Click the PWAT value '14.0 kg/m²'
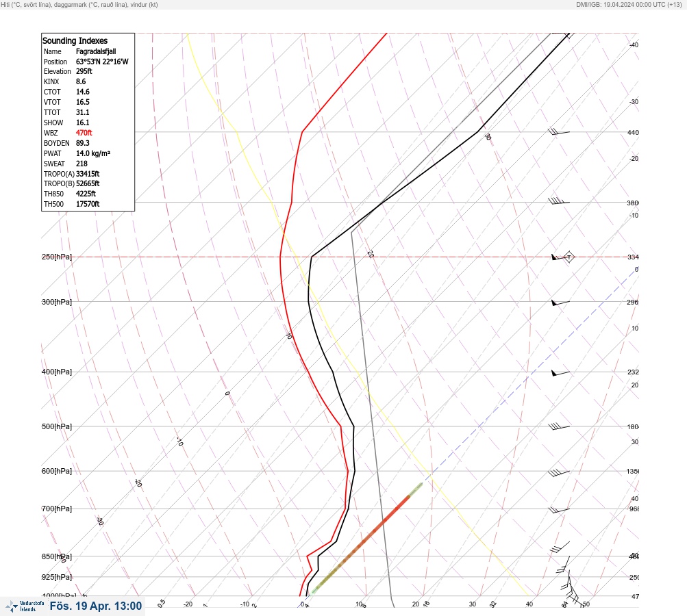The image size is (687, 616). (x=93, y=153)
